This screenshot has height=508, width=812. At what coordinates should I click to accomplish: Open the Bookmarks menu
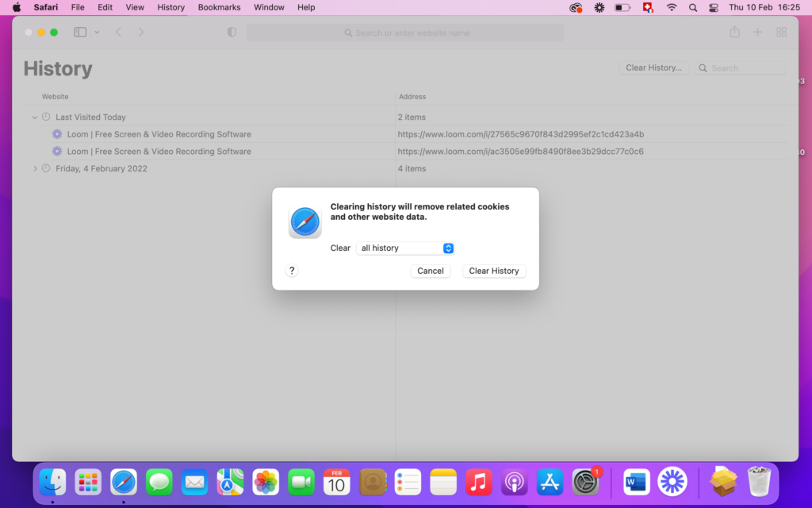[219, 7]
